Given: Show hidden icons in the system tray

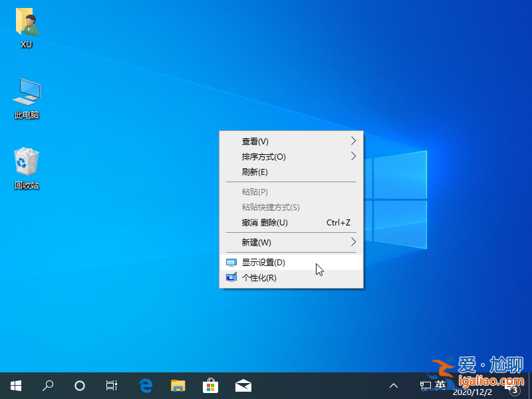Looking at the screenshot, I should pos(394,385).
